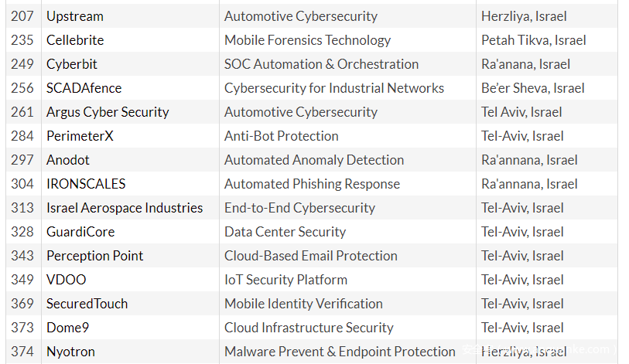Click the Anodot company name

(x=68, y=160)
